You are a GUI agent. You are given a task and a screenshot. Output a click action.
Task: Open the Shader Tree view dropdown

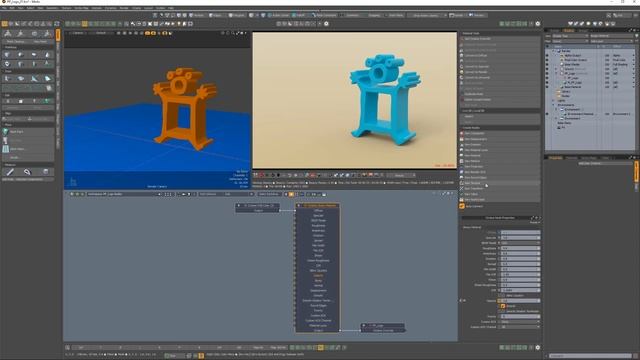tap(570, 36)
